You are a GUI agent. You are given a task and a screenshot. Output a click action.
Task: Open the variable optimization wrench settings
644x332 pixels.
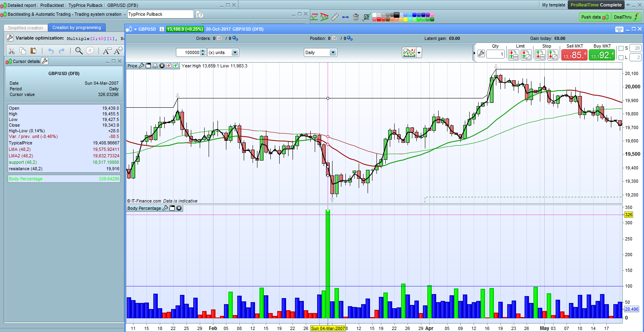point(10,38)
